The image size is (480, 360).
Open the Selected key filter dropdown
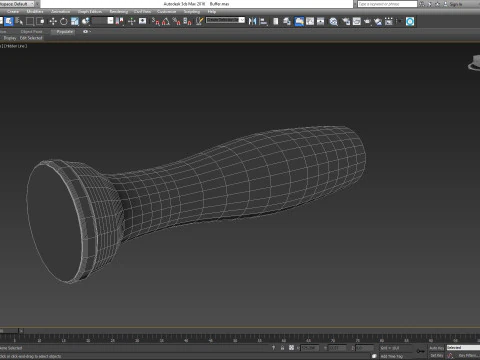click(463, 348)
